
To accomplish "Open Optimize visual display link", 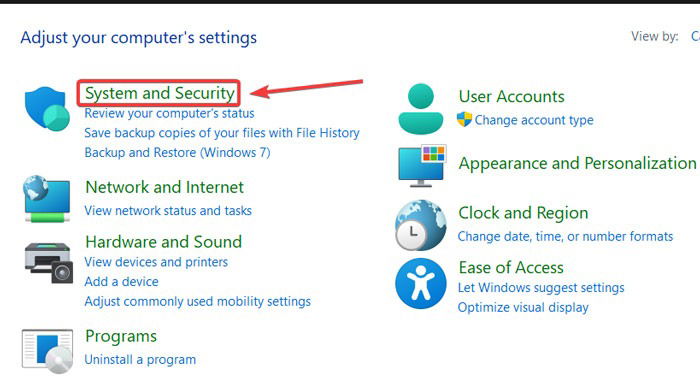I will pos(523,307).
